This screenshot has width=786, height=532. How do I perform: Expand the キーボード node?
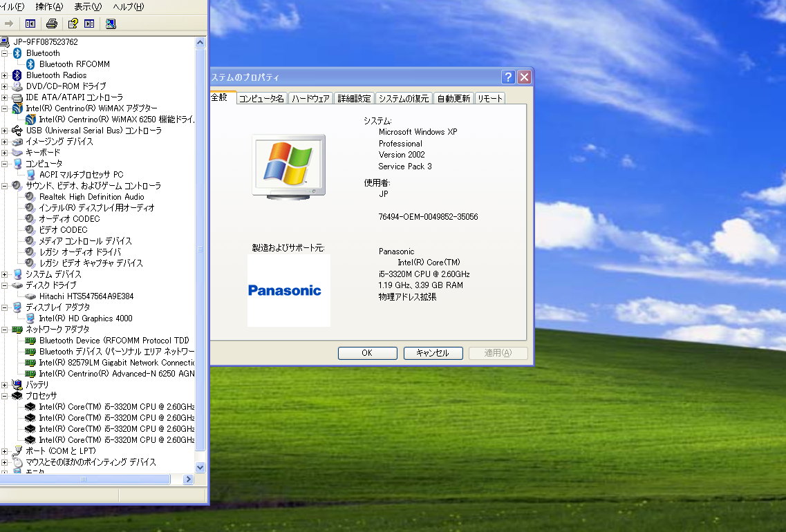[x=5, y=153]
